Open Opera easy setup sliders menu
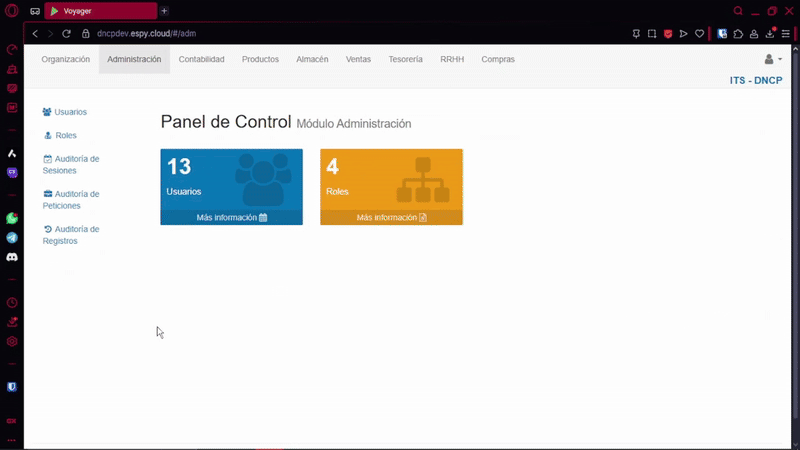The image size is (800, 450). point(785,34)
